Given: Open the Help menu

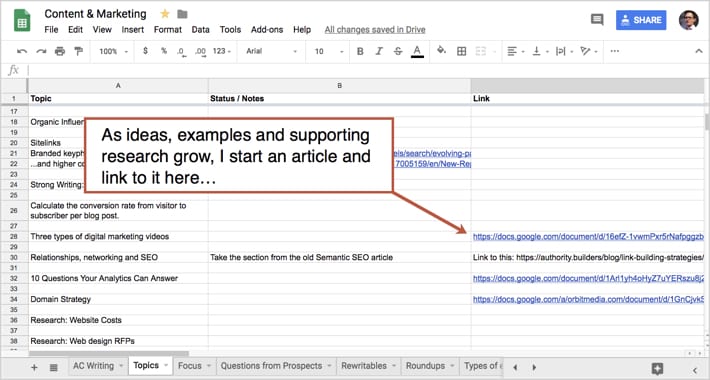Looking at the screenshot, I should [x=302, y=29].
